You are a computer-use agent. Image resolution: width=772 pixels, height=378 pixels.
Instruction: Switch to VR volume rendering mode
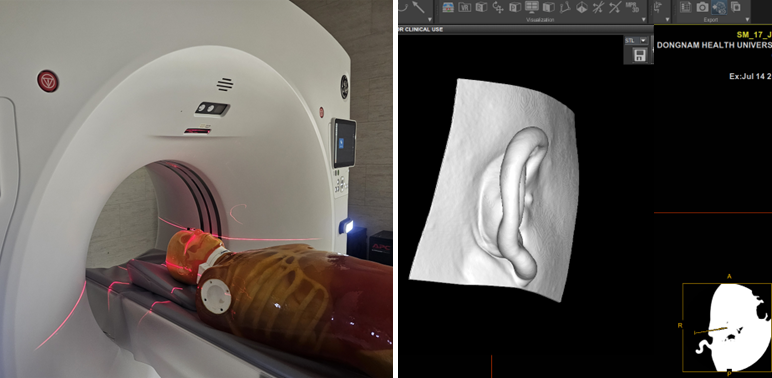(464, 7)
